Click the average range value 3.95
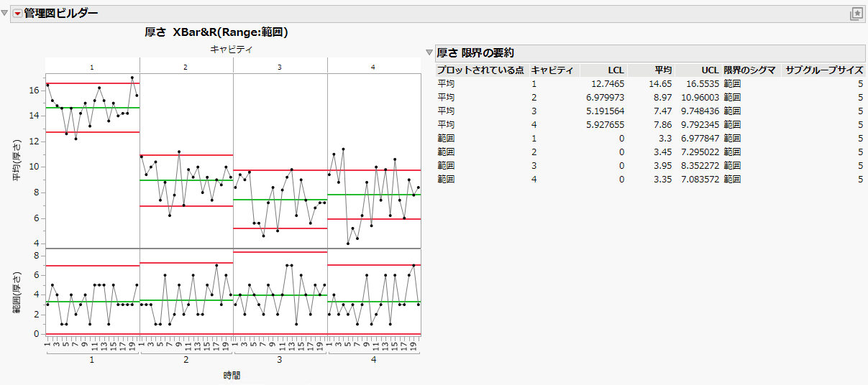 tap(663, 165)
